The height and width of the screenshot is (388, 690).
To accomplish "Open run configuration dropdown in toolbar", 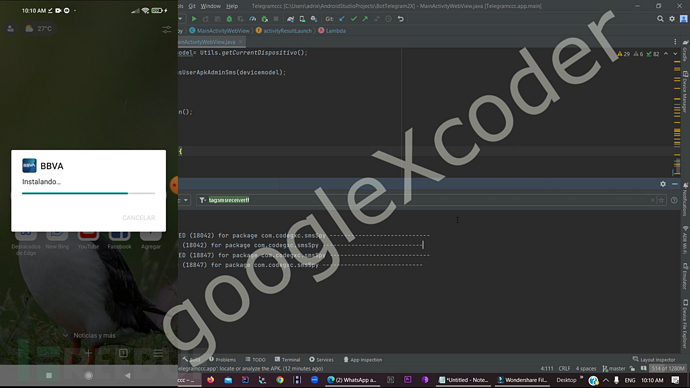I will click(181, 19).
